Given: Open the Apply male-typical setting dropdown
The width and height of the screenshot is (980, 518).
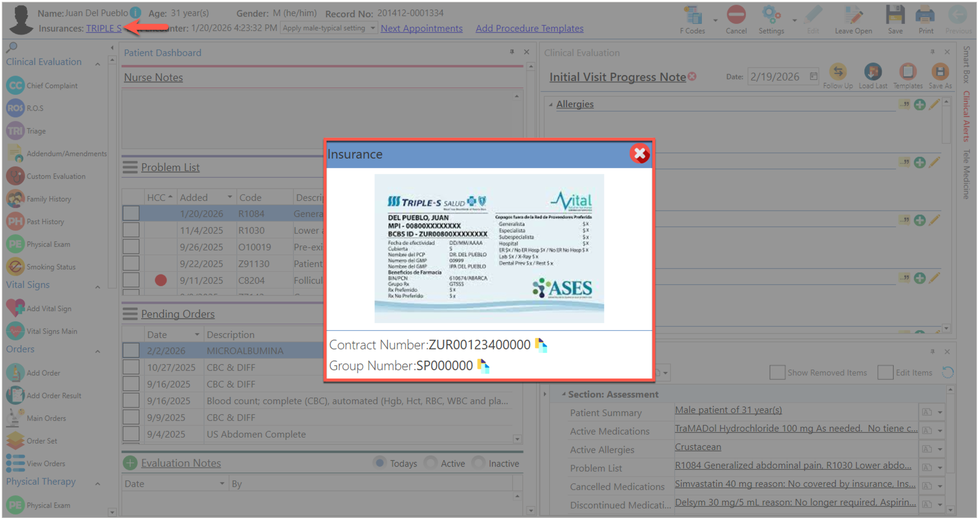Looking at the screenshot, I should click(372, 28).
